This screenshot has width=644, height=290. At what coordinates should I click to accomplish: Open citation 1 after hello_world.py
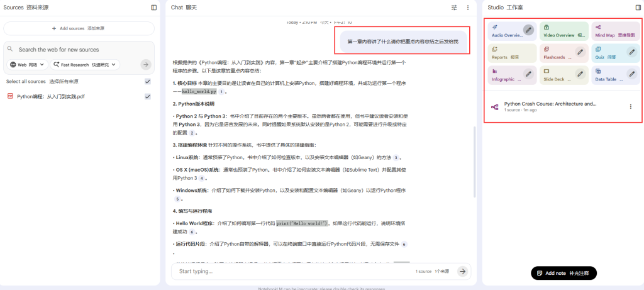pyautogui.click(x=221, y=92)
